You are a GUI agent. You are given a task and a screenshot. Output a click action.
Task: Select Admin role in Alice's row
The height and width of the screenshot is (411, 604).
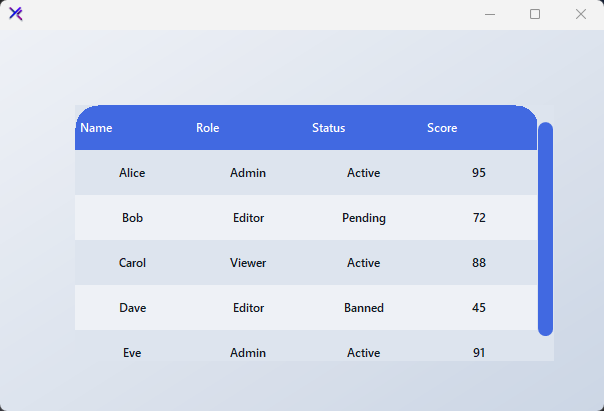pyautogui.click(x=248, y=173)
